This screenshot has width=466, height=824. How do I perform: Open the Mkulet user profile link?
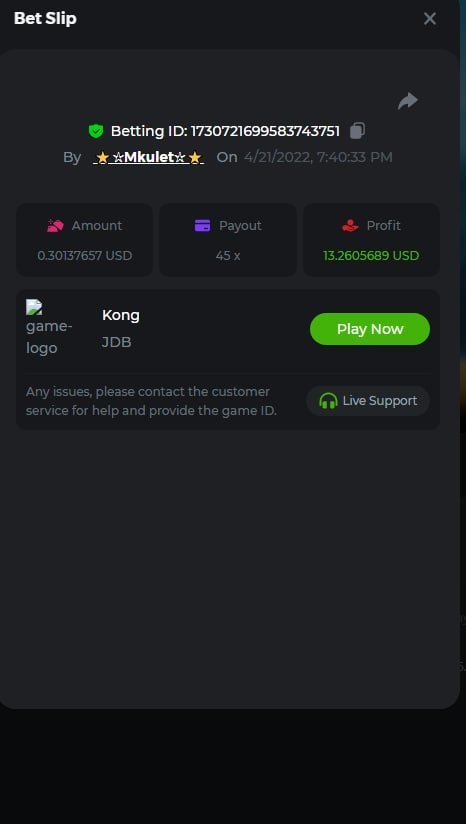point(149,157)
